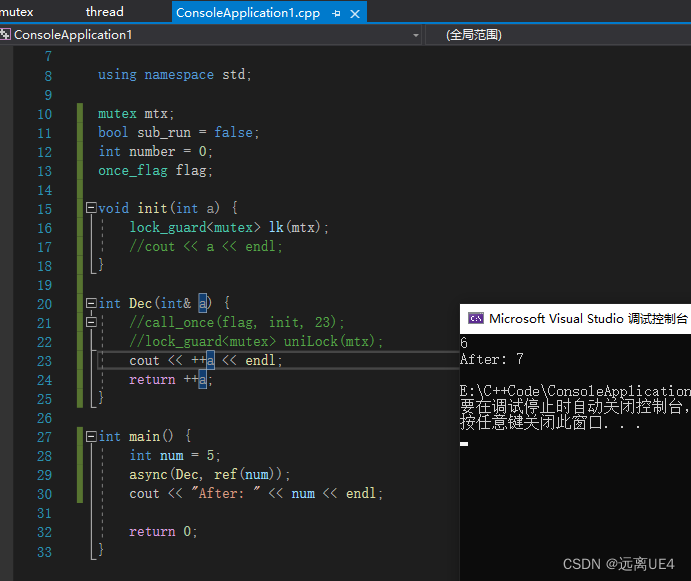The image size is (691, 581).
Task: Collapse the int Dec function block
Action: coord(91,303)
